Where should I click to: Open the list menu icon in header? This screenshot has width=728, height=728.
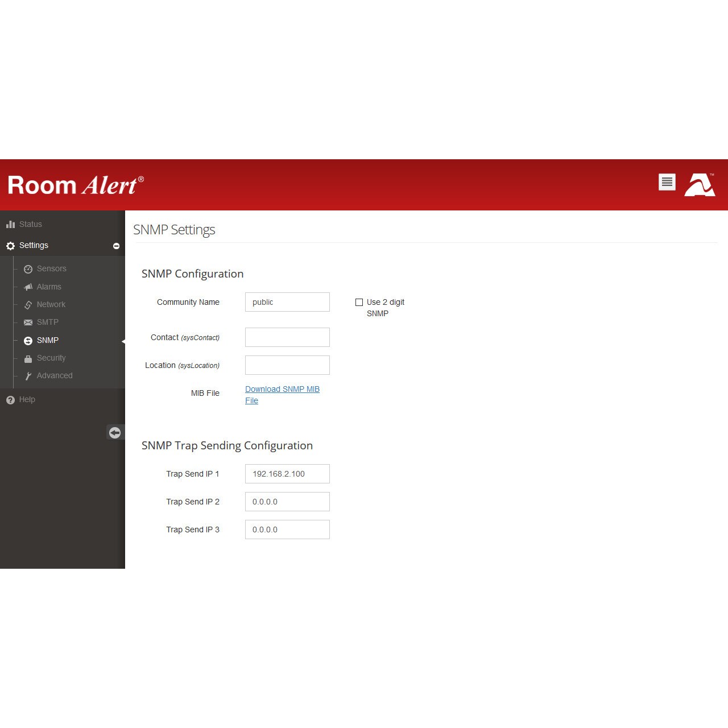[667, 182]
